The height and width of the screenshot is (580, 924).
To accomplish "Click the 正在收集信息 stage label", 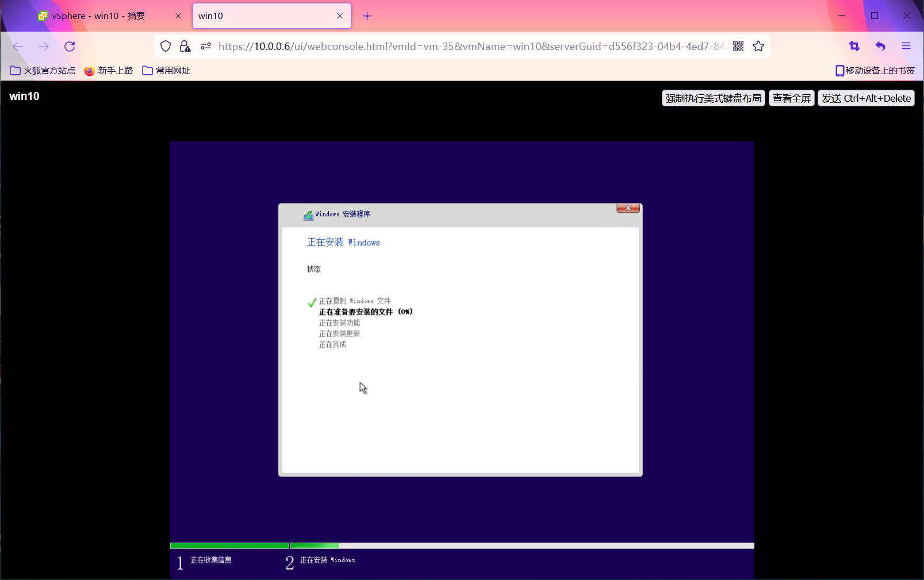I will [x=211, y=560].
